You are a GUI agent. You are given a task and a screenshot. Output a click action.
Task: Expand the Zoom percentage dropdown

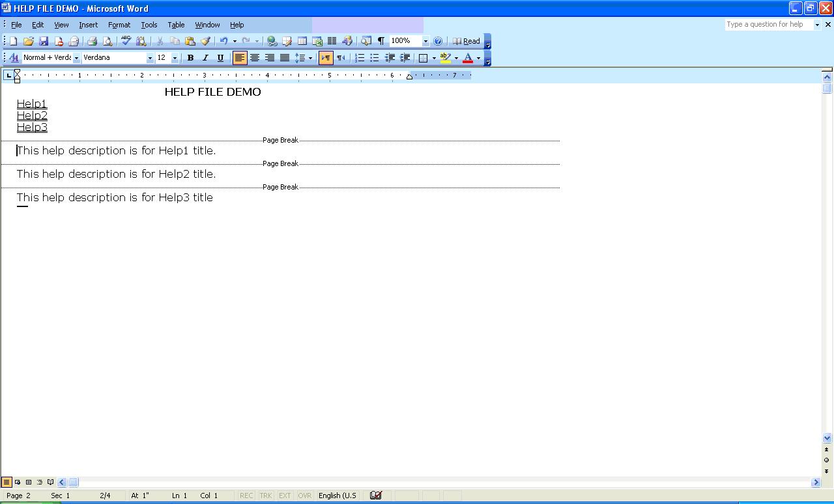[425, 41]
